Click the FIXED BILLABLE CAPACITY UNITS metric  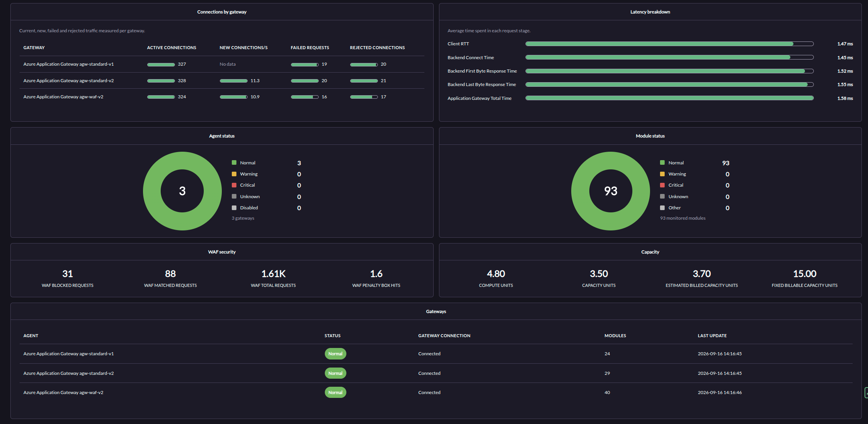(x=805, y=278)
